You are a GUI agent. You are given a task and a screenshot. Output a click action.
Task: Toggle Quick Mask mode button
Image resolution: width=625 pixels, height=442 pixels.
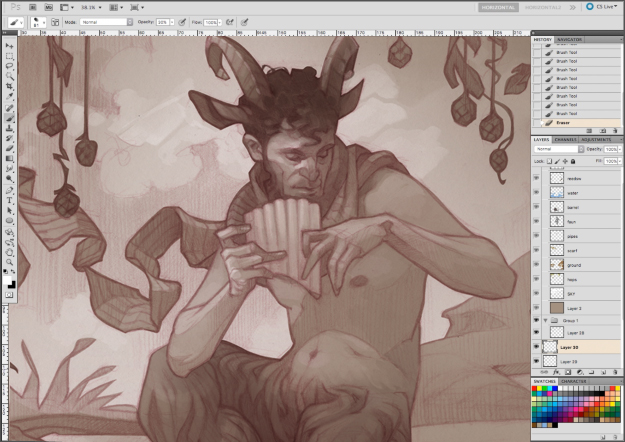click(9, 295)
